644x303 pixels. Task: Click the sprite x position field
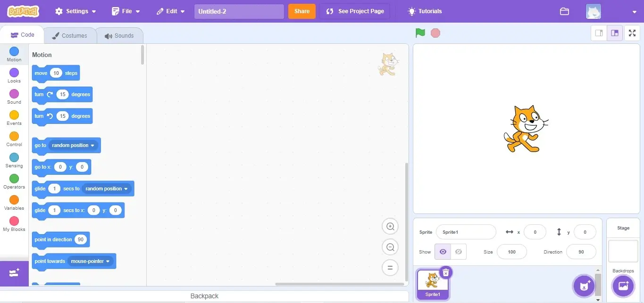[535, 232]
